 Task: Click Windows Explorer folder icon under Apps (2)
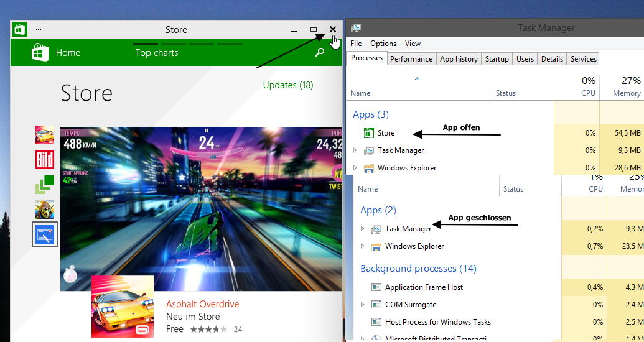tap(376, 247)
